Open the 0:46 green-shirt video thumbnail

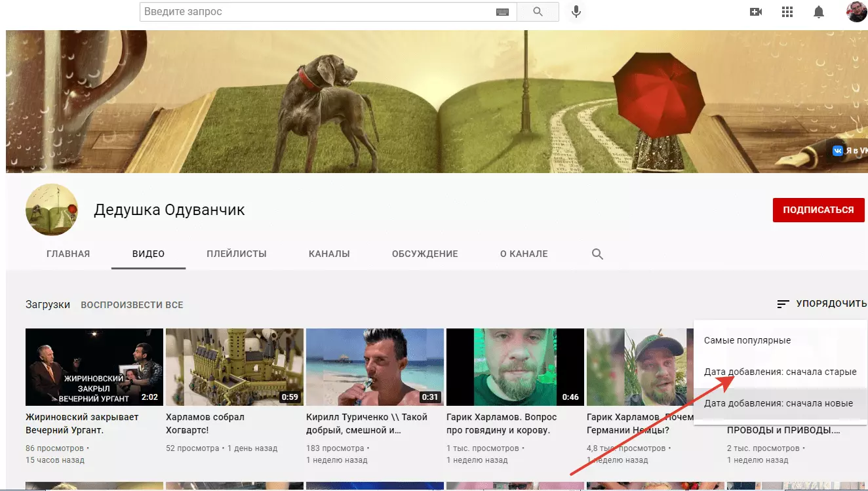515,367
